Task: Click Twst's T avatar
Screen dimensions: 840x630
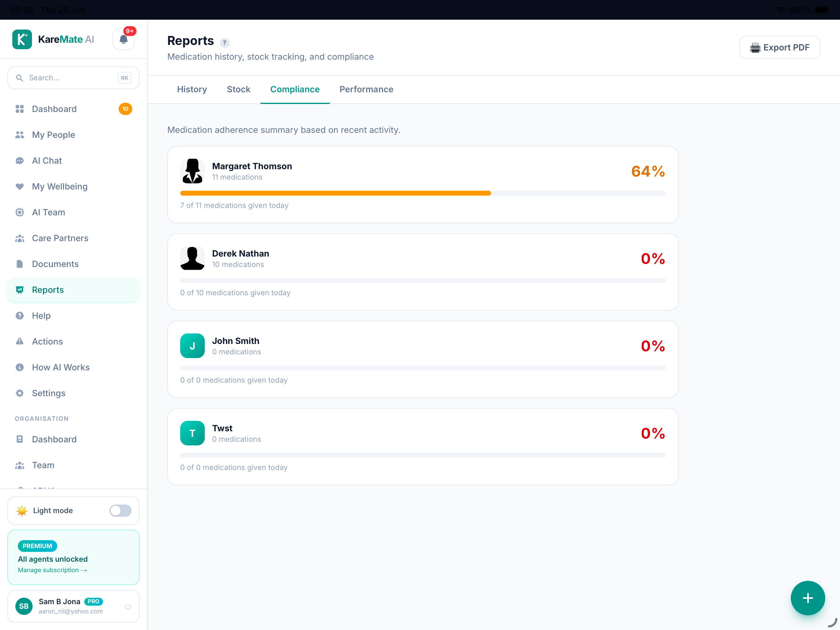Action: pos(192,433)
